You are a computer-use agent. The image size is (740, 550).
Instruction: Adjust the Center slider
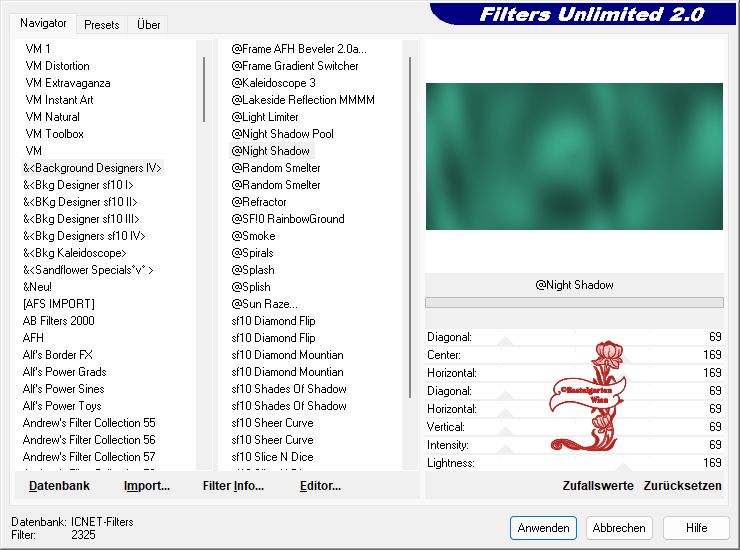coord(574,355)
